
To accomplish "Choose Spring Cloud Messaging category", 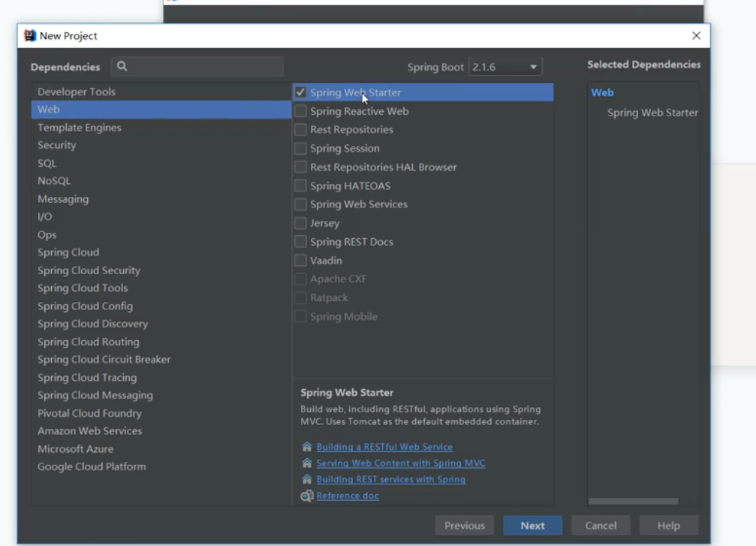I will click(x=161, y=395).
